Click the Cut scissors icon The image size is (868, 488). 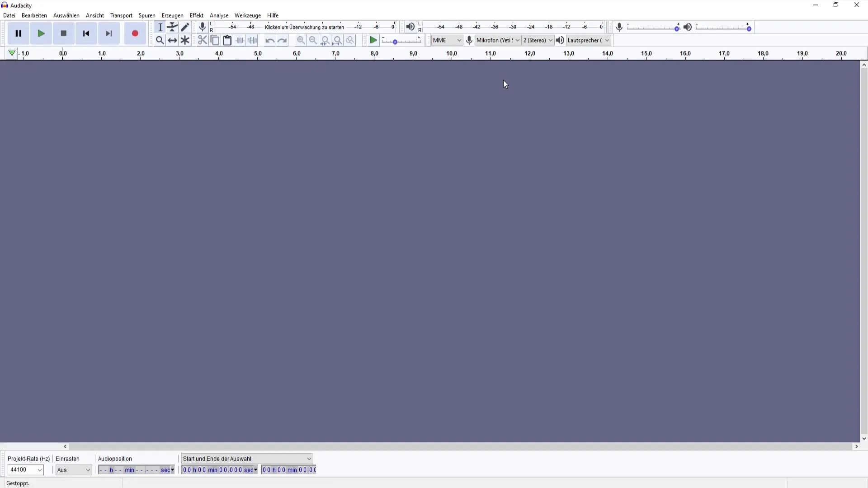pos(202,40)
